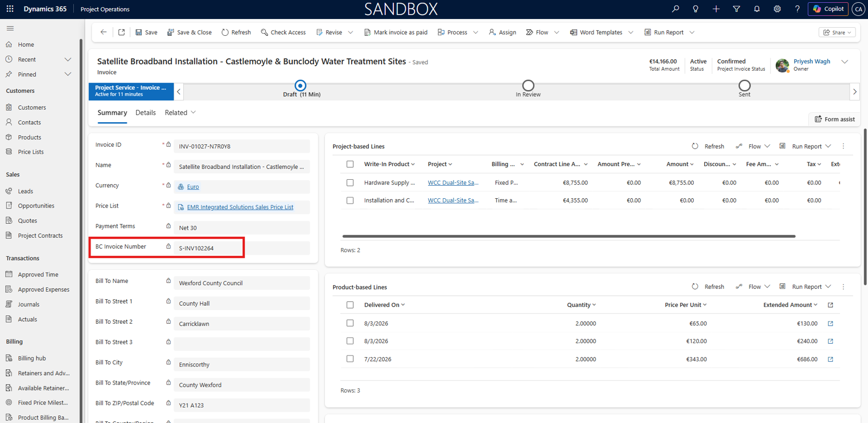Click the help question mark icon
This screenshot has width=868, height=423.
(x=797, y=9)
